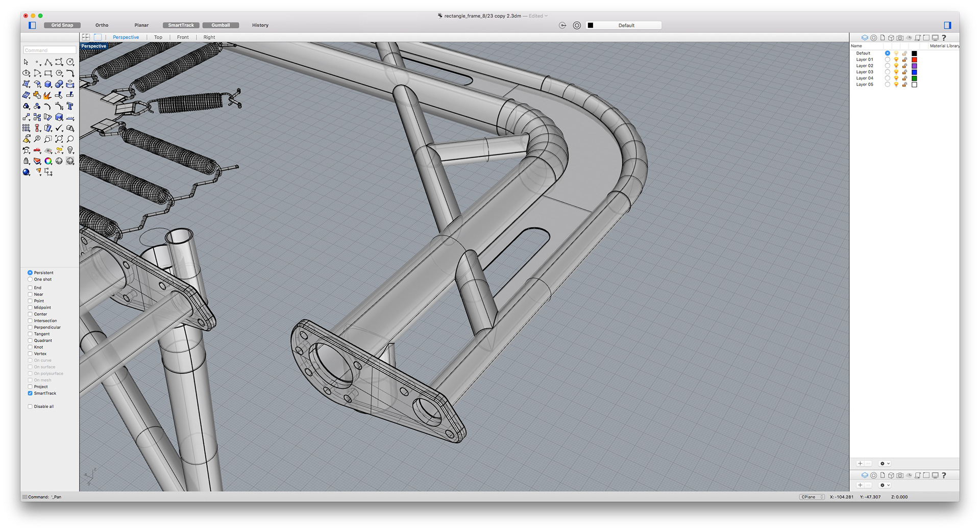Activate the orange Explode tool

[48, 95]
